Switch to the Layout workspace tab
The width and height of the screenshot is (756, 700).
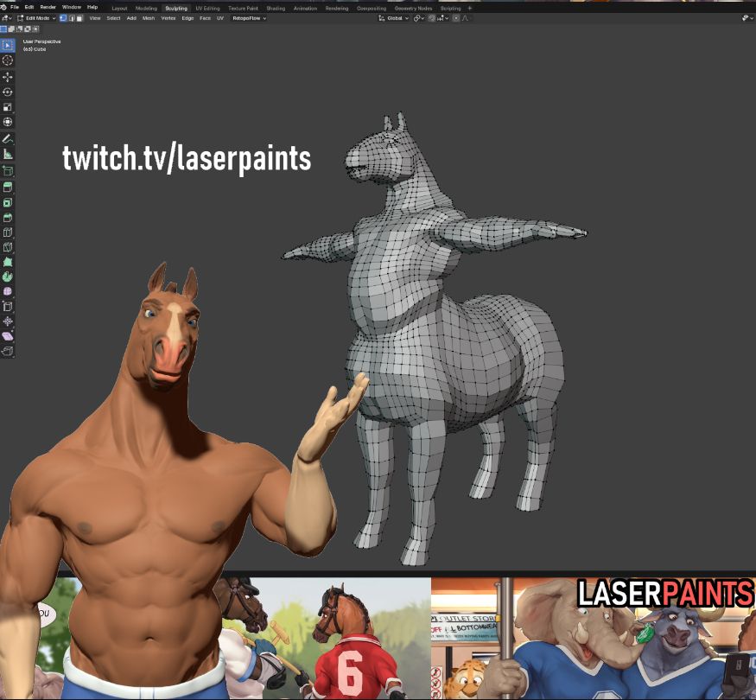119,8
